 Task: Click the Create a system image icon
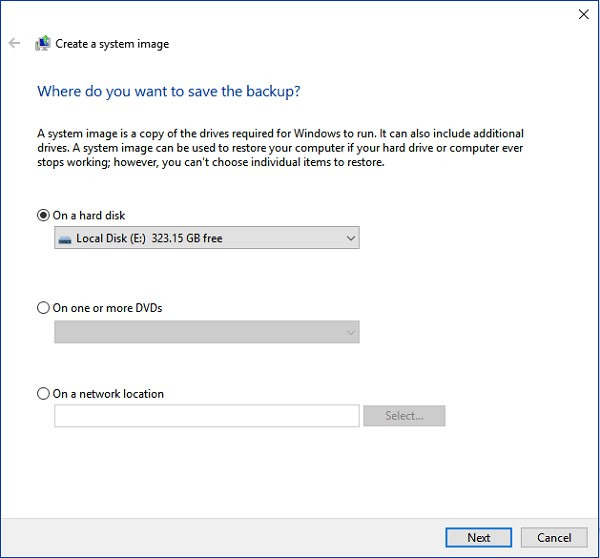[x=43, y=43]
